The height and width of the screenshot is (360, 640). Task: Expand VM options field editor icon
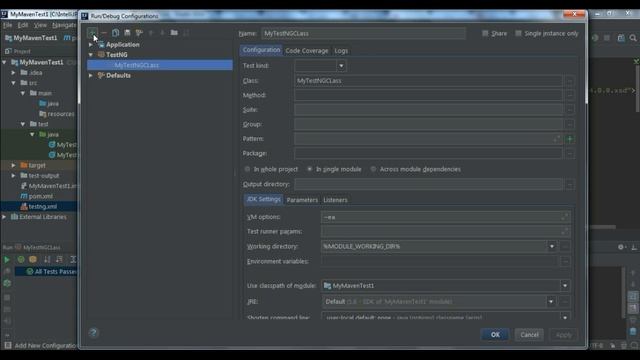tap(564, 217)
